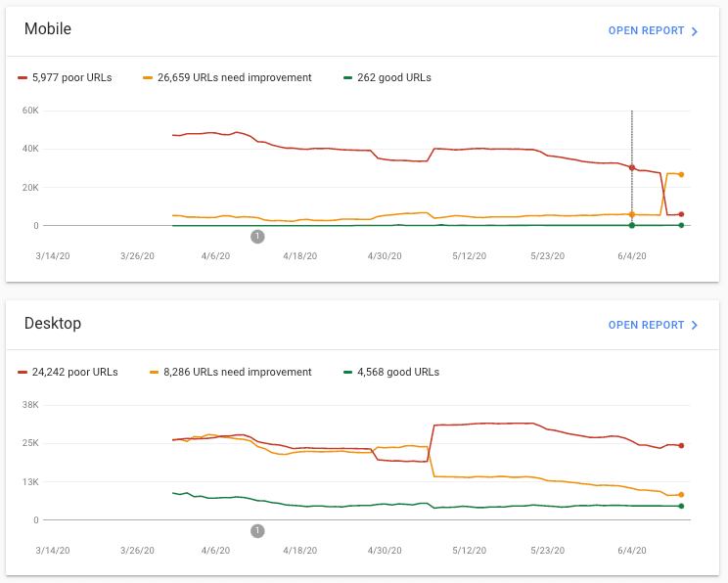Select the final green endpoint on Desktop chart

point(681,506)
